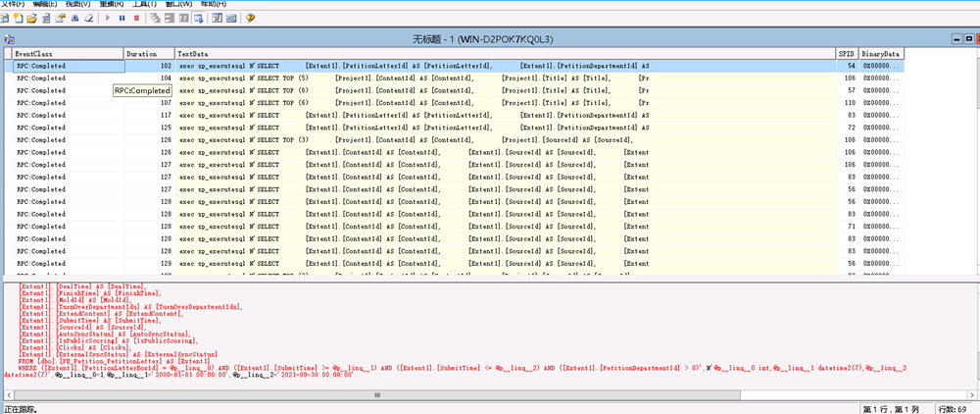Click the Duration column header
The width and height of the screenshot is (980, 414).
[x=148, y=53]
